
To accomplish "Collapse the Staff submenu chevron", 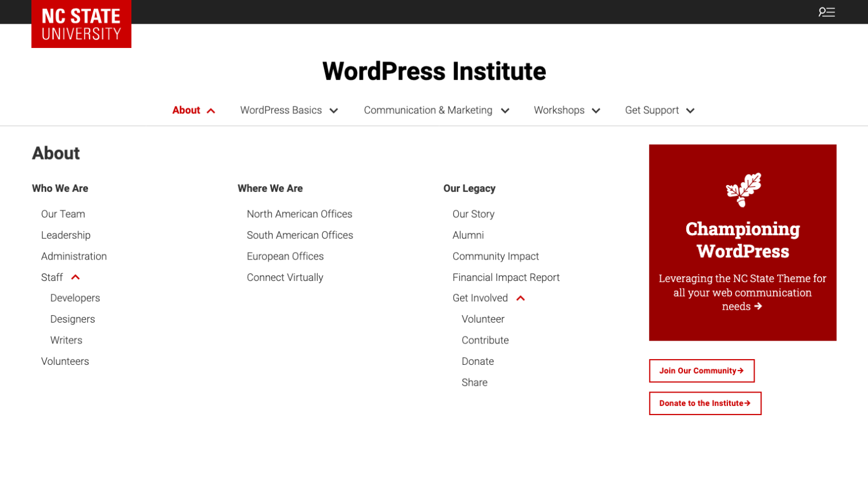I will (x=75, y=278).
